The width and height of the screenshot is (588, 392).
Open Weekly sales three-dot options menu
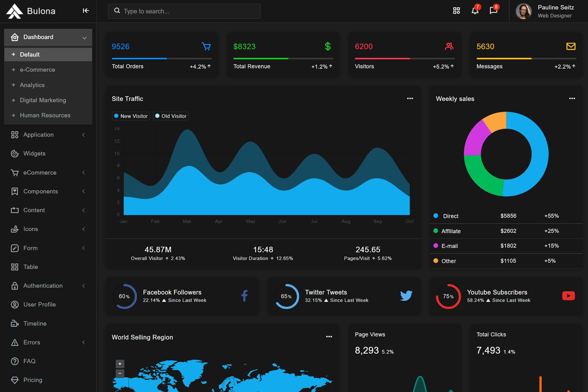pyautogui.click(x=572, y=99)
